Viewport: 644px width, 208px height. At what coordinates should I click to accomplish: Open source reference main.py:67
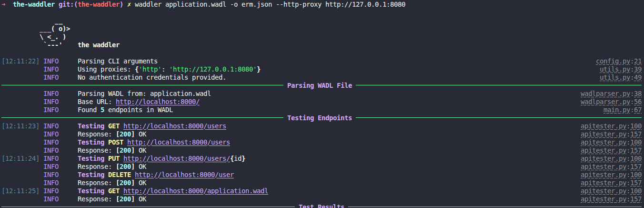click(x=623, y=110)
